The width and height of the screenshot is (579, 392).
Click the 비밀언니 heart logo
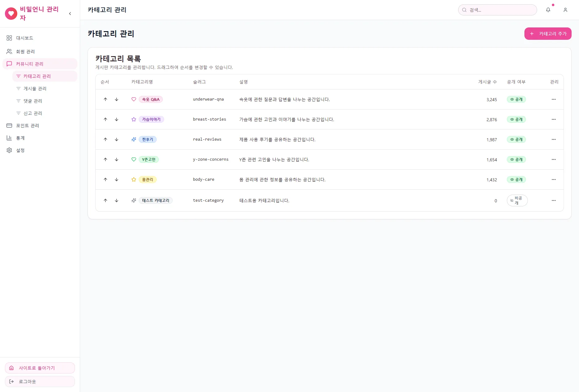pyautogui.click(x=11, y=14)
